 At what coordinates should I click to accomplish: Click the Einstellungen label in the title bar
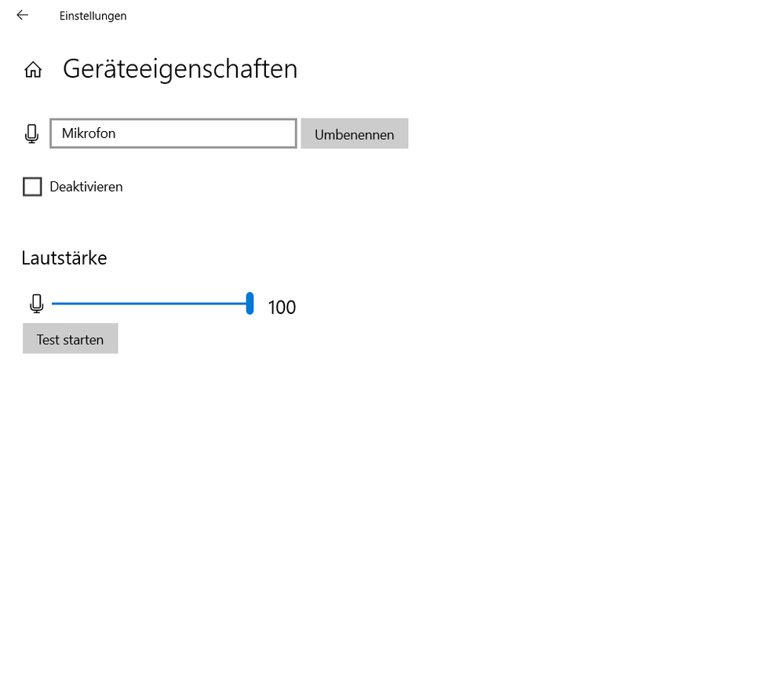tap(93, 15)
